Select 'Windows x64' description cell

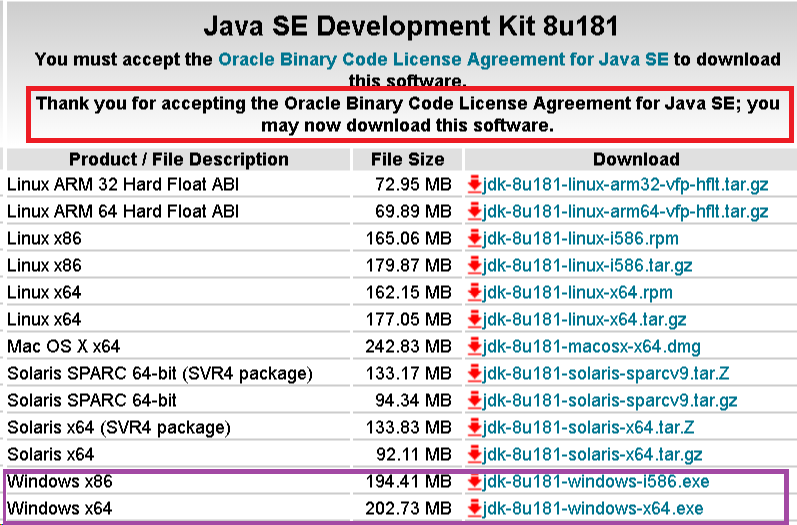[59, 508]
